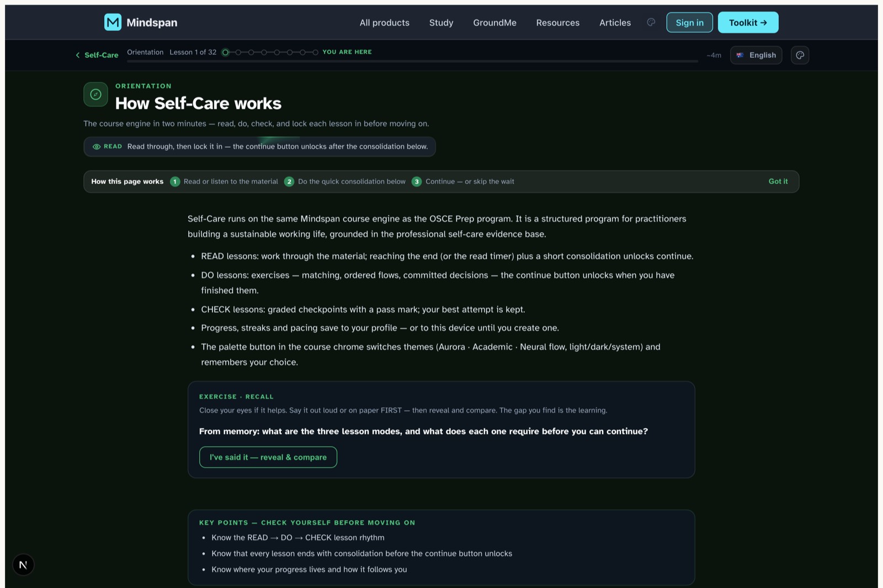Click the first current-lesson progress dot
The height and width of the screenshot is (588, 883).
pyautogui.click(x=225, y=52)
